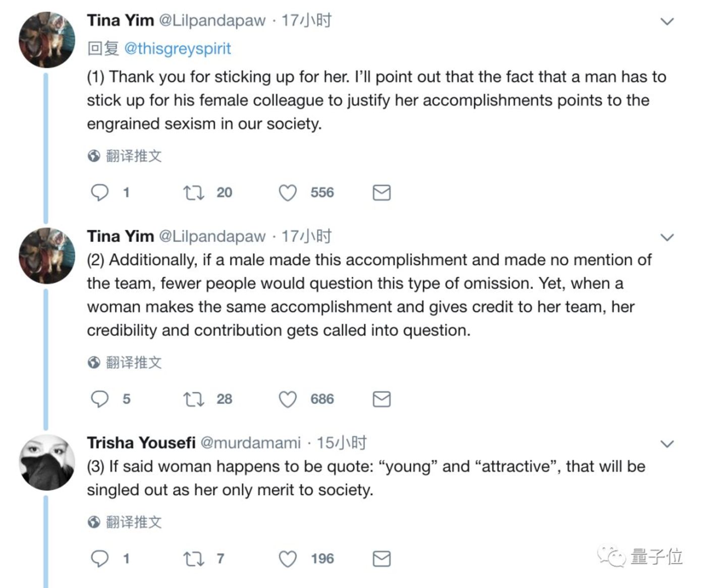Screen dimensions: 706x588
Task: Send first tweet via direct message envelope
Action: (x=382, y=193)
